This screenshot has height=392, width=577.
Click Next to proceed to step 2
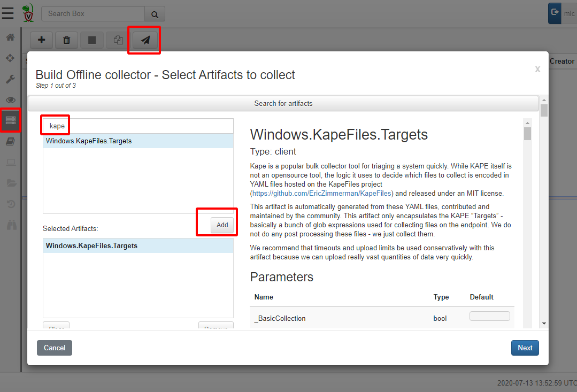point(525,348)
